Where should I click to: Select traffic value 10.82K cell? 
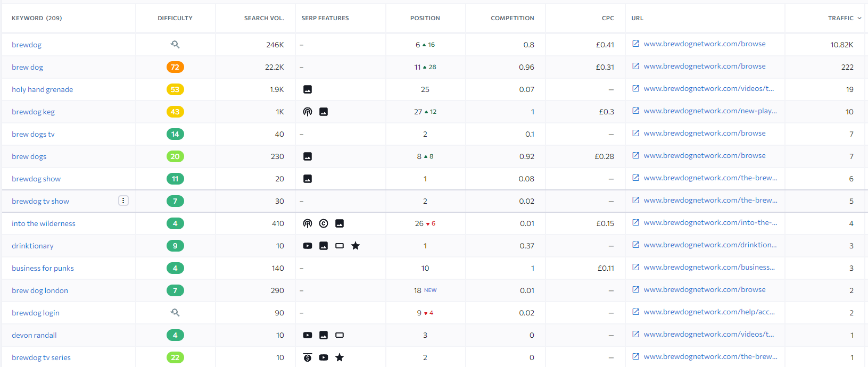842,45
